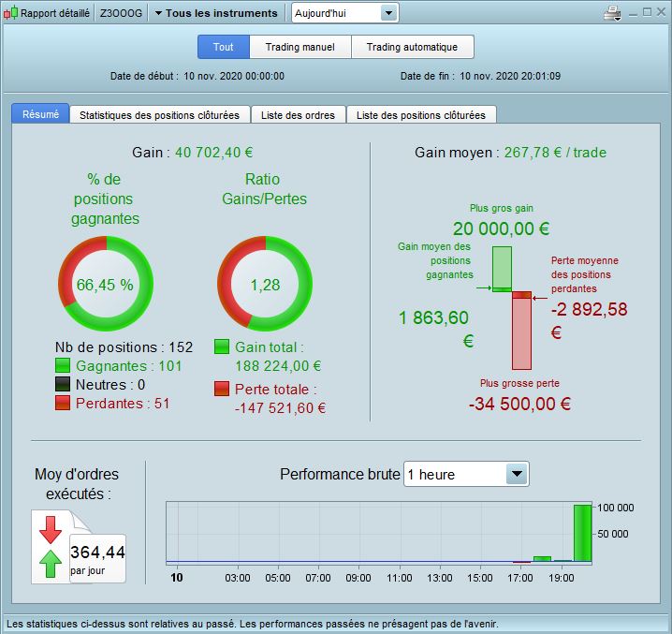
Task: Click the 1,28 ratio value
Action: pyautogui.click(x=265, y=285)
